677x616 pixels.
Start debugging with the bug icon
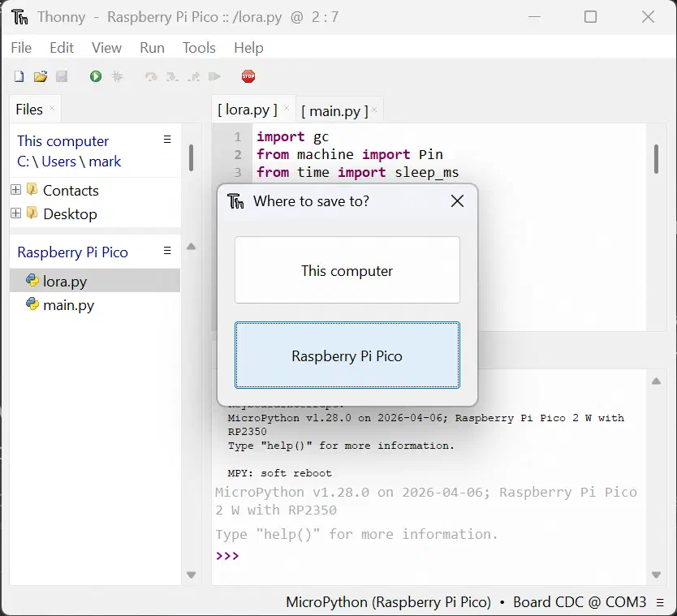click(x=117, y=77)
